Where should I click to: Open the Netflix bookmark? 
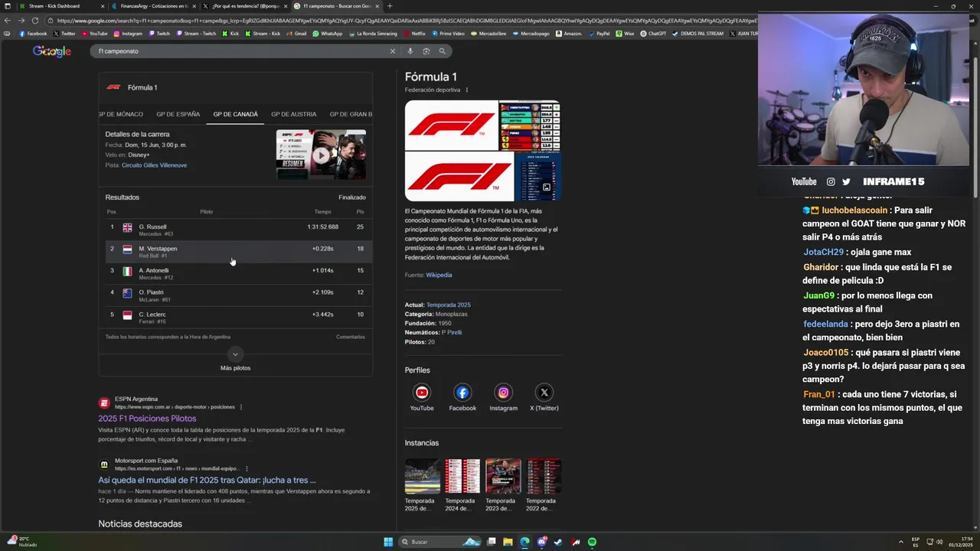(x=414, y=34)
